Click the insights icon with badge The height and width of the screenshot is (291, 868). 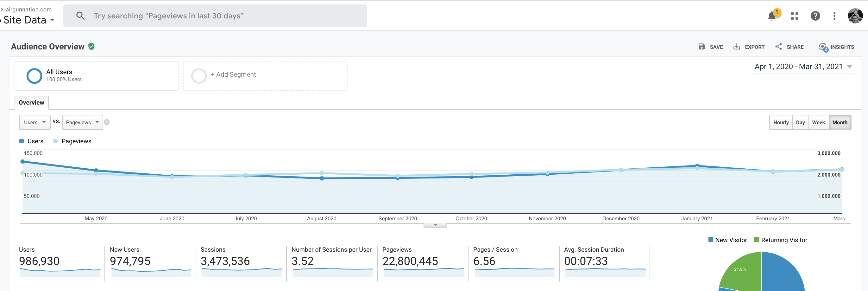(x=823, y=47)
